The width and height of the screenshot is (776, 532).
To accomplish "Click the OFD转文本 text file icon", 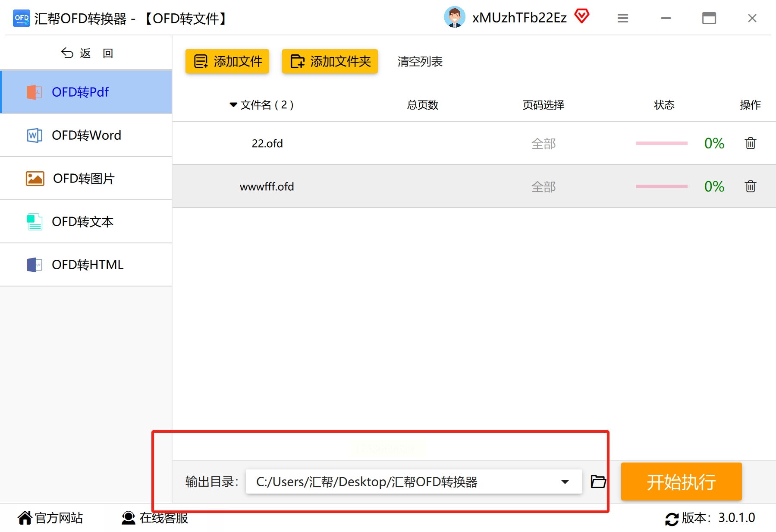I will 35,221.
